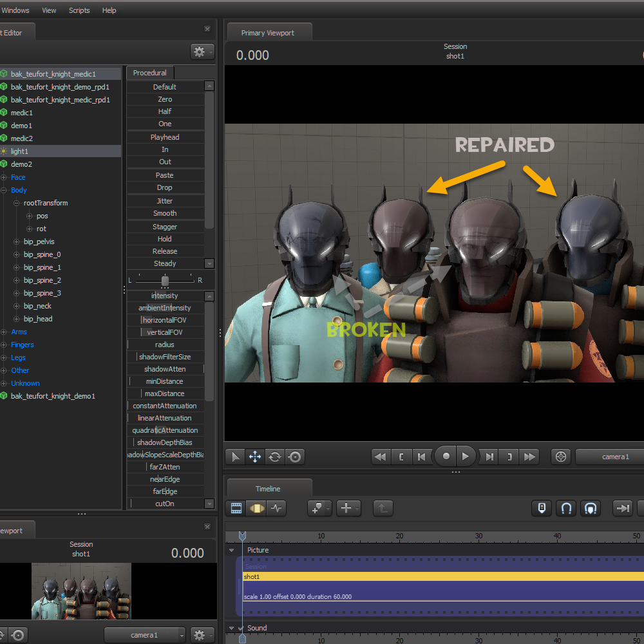Switch to the Clip Editor filmstrip icon

(x=236, y=508)
